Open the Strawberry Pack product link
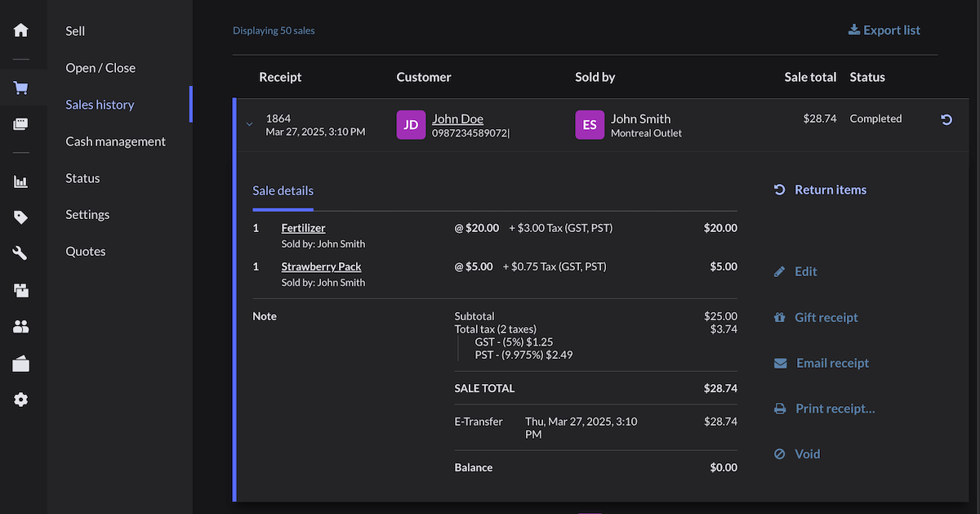The height and width of the screenshot is (514, 980). pyautogui.click(x=321, y=266)
